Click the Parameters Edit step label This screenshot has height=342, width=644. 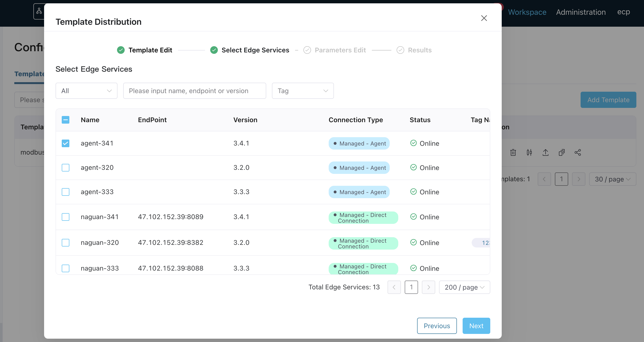[x=340, y=50]
